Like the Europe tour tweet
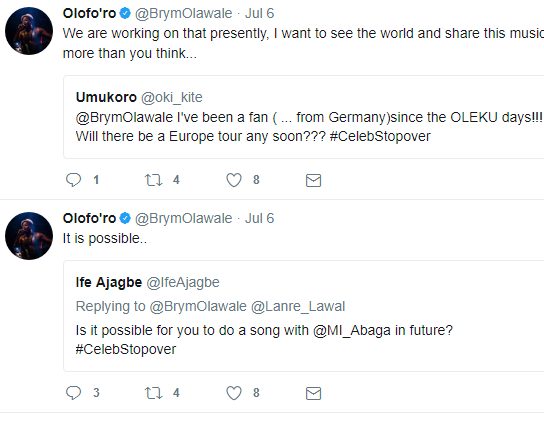 tap(234, 180)
